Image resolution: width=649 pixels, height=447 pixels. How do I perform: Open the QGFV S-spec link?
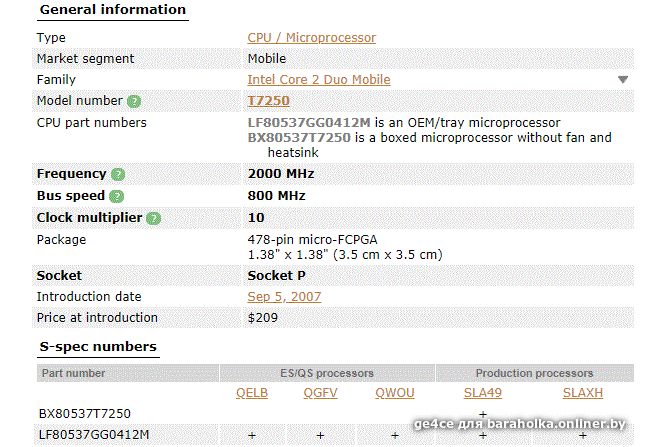(320, 393)
